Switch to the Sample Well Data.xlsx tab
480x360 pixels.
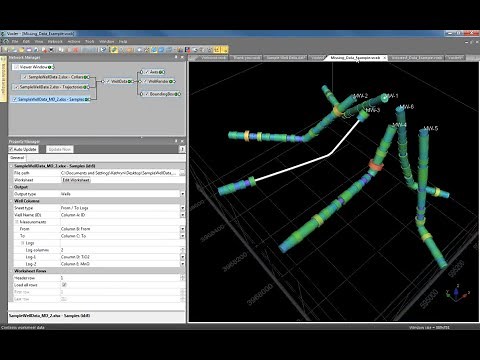tap(285, 58)
